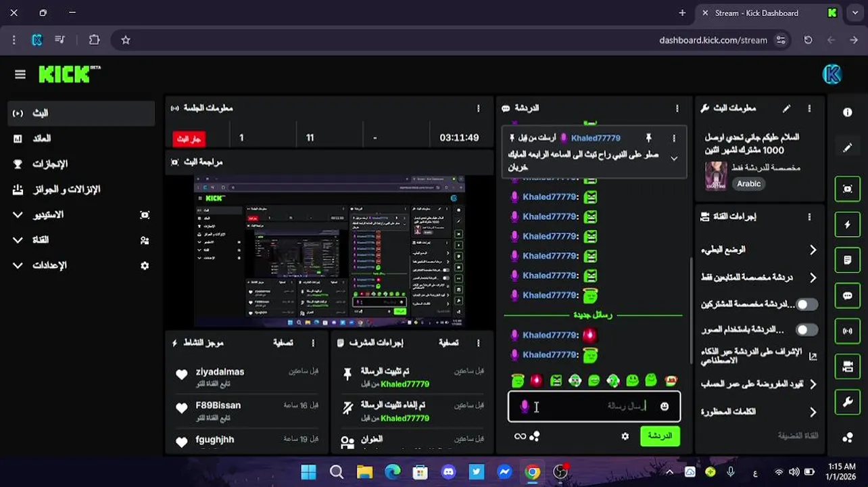The height and width of the screenshot is (487, 868).
Task: Open kebab menu of معلومات البث panel
Action: point(809,108)
